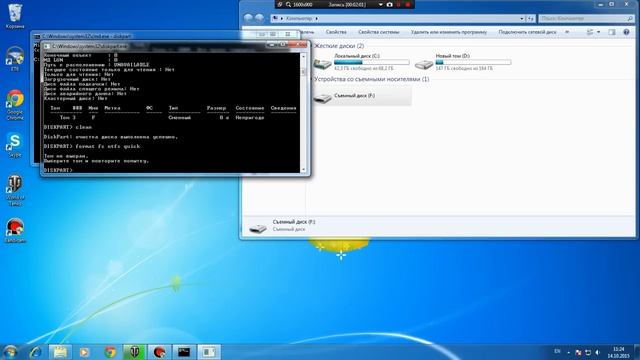Select Съемный диск (F:) in drive list
Viewport: 640px width, 360px height.
coord(362,96)
